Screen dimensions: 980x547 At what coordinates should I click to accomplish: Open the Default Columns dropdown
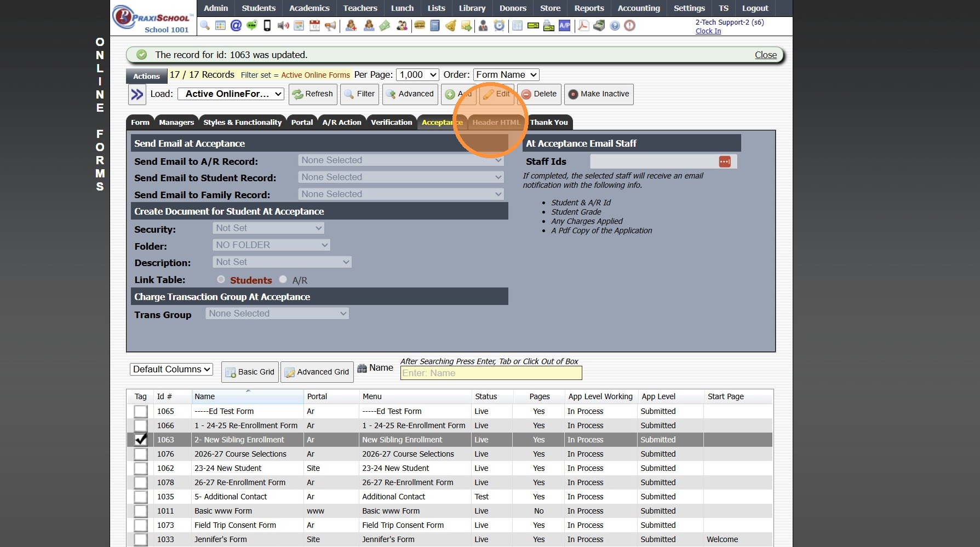coord(171,369)
